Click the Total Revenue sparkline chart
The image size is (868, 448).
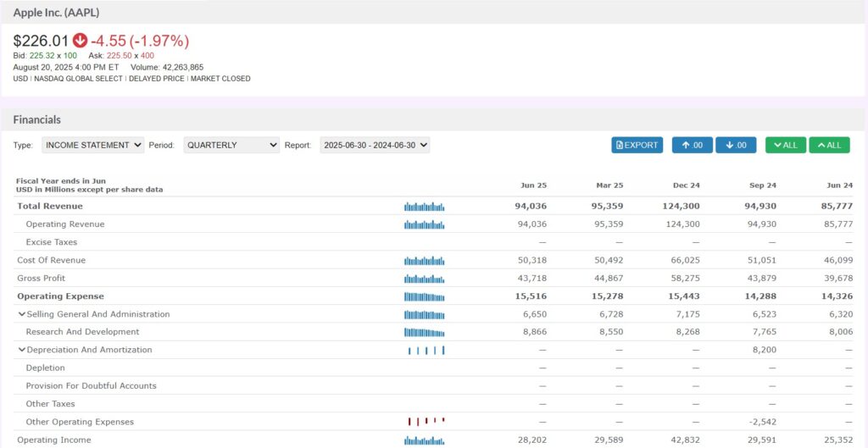(424, 207)
